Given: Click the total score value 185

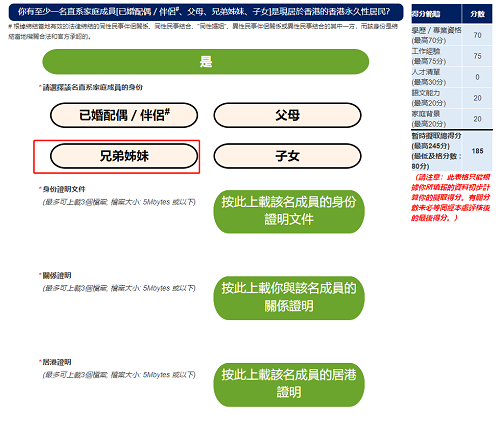Looking at the screenshot, I should pyautogui.click(x=477, y=151).
